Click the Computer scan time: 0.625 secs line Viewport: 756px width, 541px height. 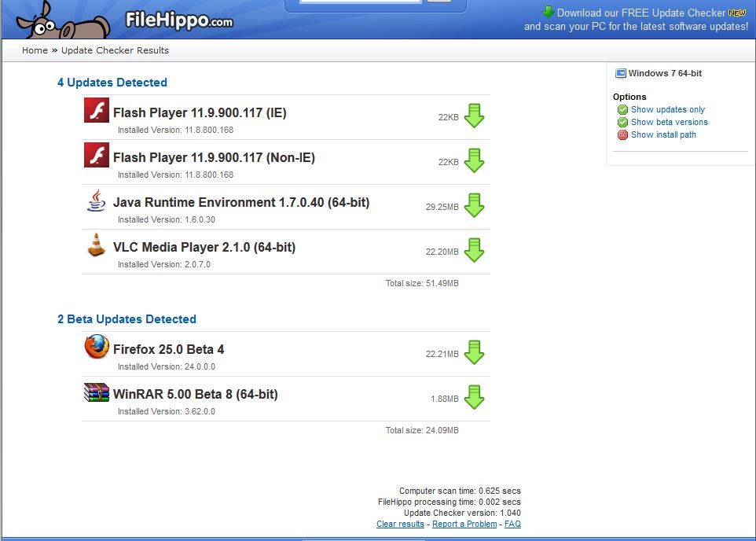coord(460,491)
